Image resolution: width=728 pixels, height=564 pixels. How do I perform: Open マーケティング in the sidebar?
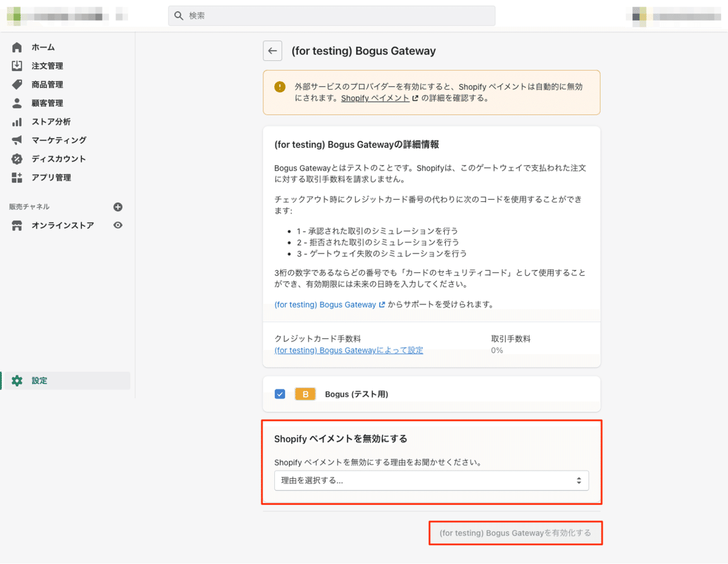59,140
